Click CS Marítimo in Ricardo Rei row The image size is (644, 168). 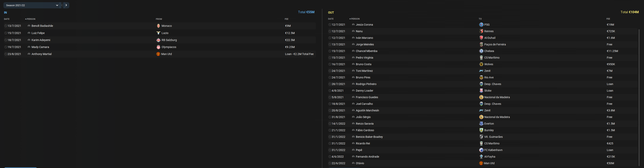pyautogui.click(x=492, y=143)
